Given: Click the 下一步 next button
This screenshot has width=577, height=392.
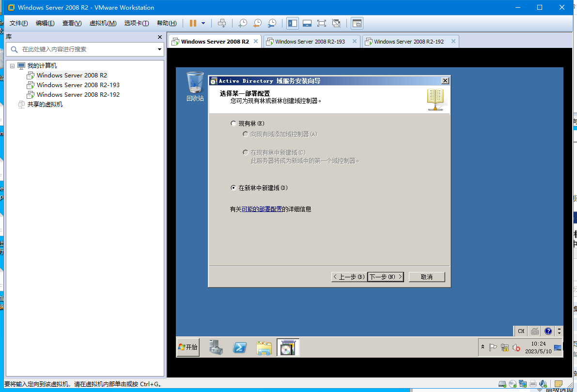Looking at the screenshot, I should click(386, 277).
